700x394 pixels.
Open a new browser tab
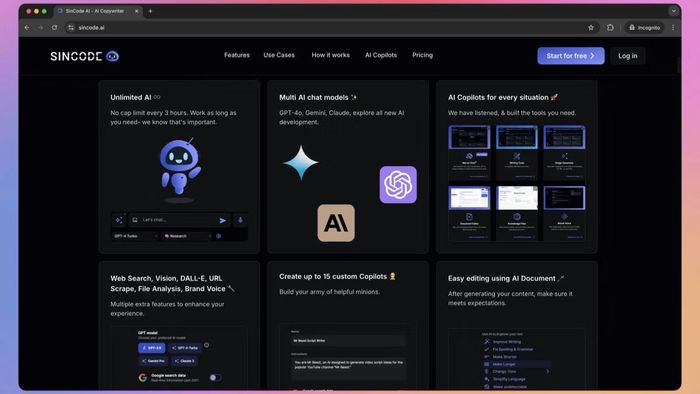[150, 11]
